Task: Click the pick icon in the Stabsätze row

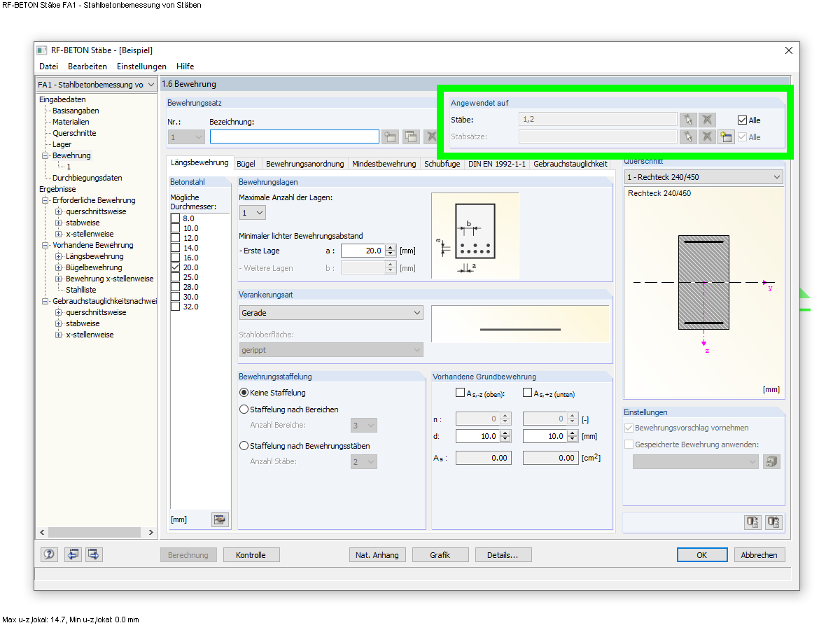Action: 687,136
